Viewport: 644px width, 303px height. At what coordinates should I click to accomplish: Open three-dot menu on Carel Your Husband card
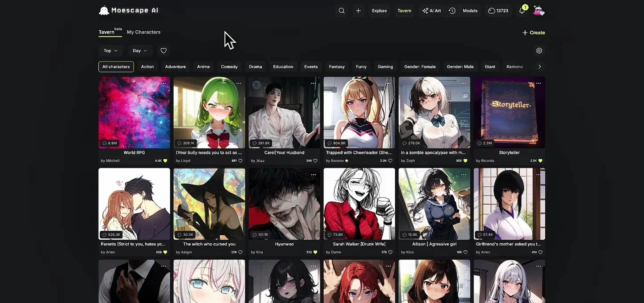(314, 83)
